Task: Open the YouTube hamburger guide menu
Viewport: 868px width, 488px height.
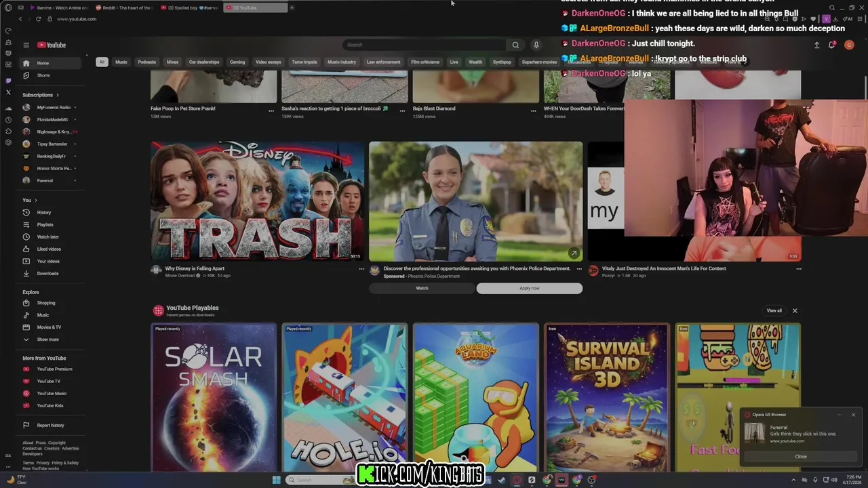Action: point(26,45)
